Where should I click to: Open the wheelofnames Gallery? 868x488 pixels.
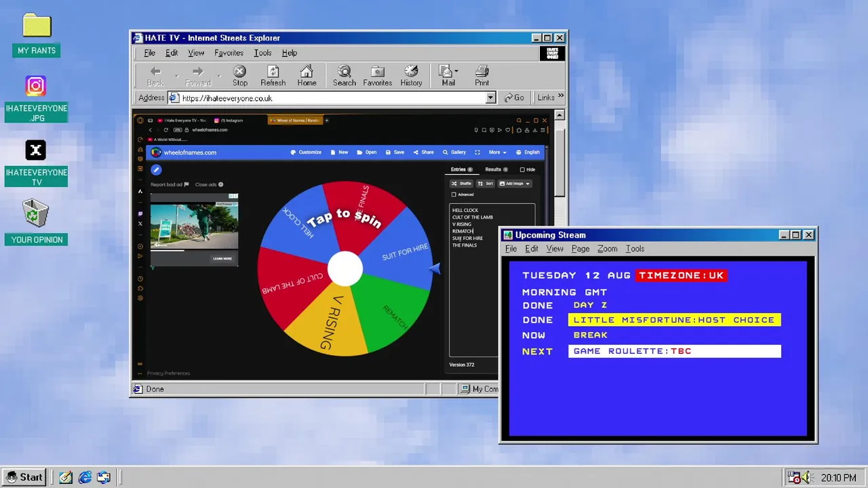454,152
